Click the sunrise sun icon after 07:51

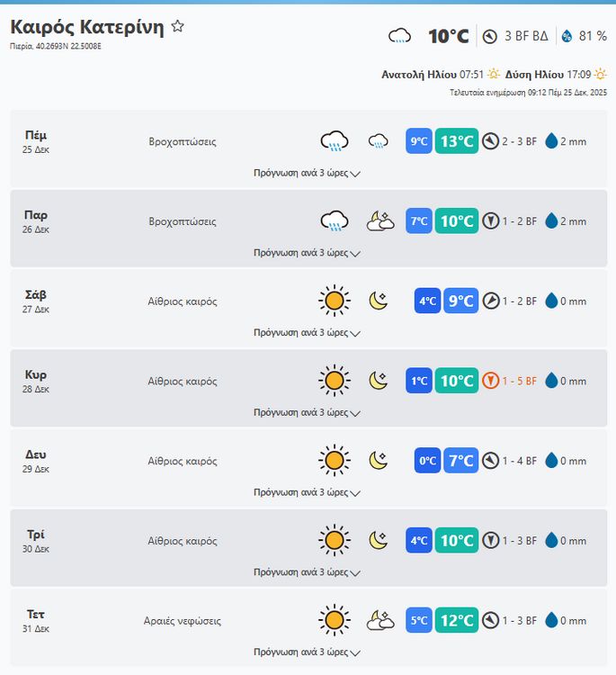[x=494, y=75]
